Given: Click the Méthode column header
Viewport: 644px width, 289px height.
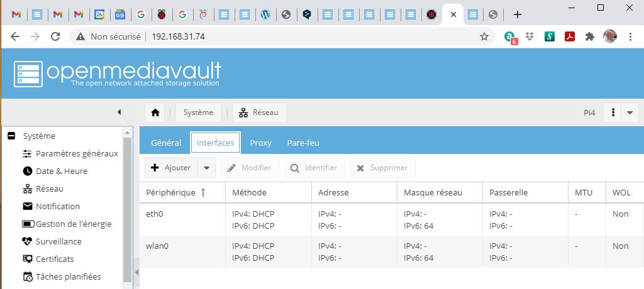Looking at the screenshot, I should (269, 192).
